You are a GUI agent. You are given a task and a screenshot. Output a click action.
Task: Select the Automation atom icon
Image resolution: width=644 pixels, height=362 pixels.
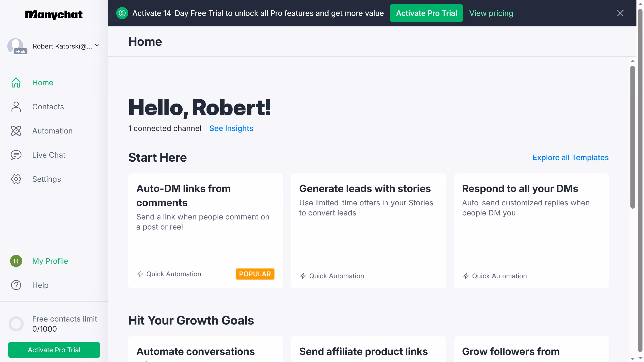(x=16, y=131)
